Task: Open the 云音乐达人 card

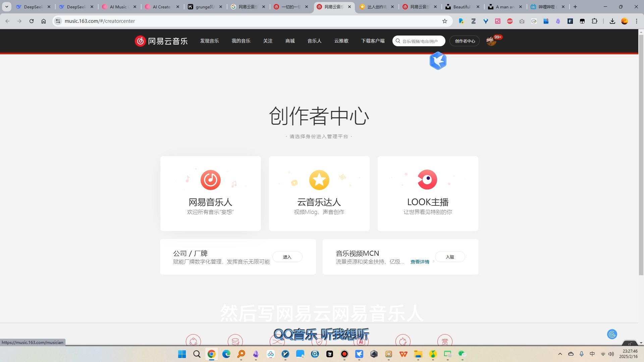Action: point(319,193)
